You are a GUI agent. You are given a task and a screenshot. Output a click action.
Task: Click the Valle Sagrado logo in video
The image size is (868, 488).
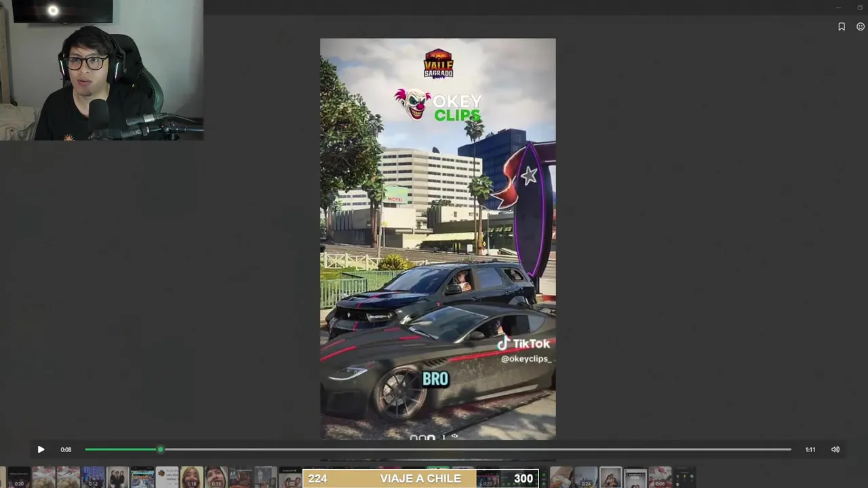click(438, 64)
